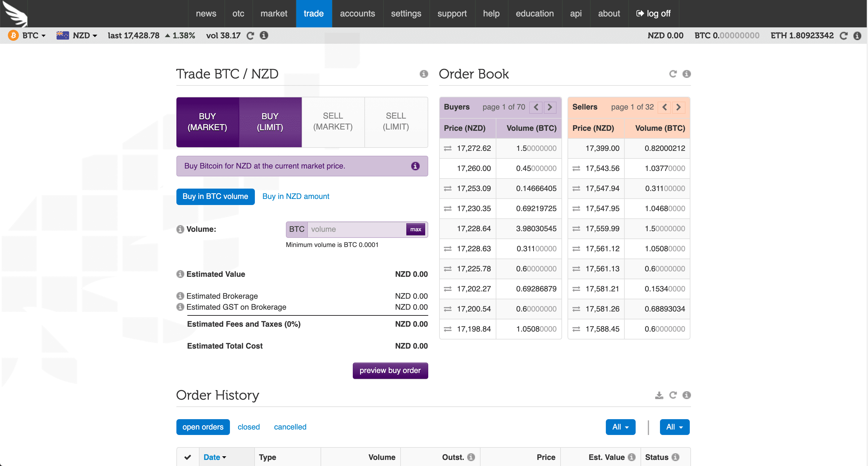Go to next page of Sellers
868x466 pixels.
click(678, 107)
